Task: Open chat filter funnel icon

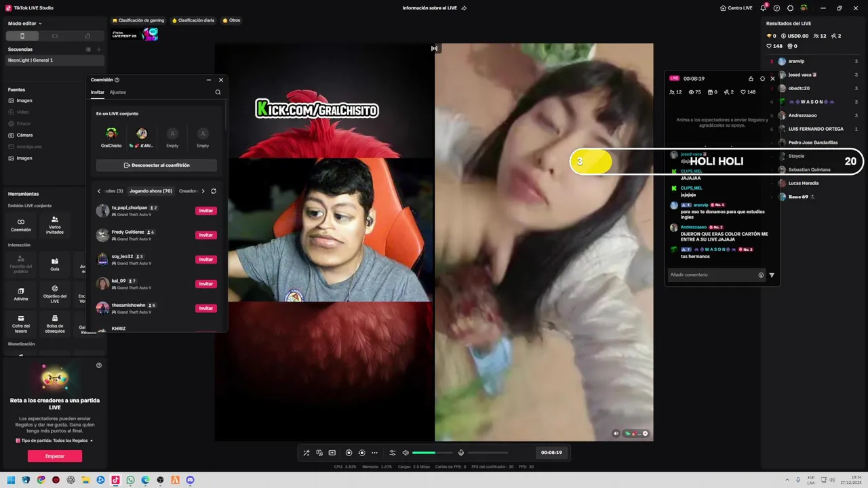Action: [772, 275]
